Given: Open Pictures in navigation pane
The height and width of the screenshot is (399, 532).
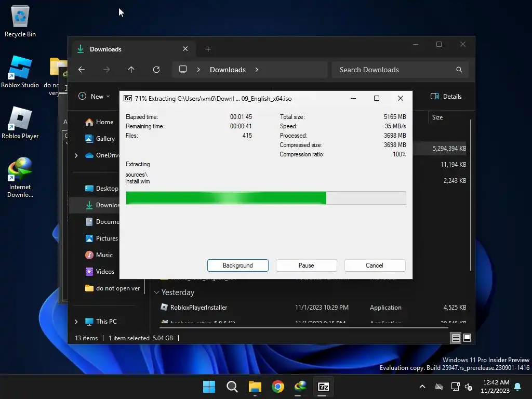Looking at the screenshot, I should [x=101, y=238].
